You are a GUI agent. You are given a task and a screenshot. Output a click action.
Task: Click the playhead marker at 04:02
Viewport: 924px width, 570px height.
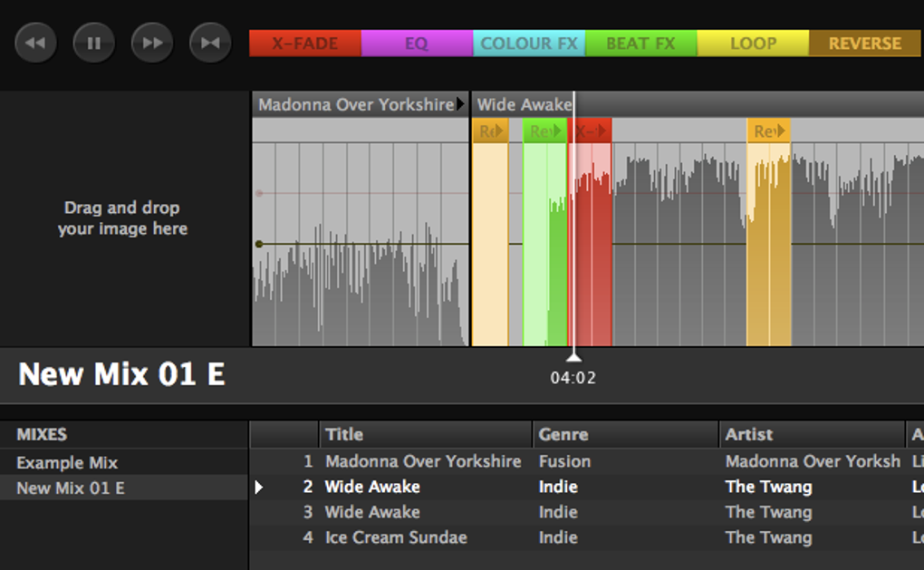tap(573, 357)
